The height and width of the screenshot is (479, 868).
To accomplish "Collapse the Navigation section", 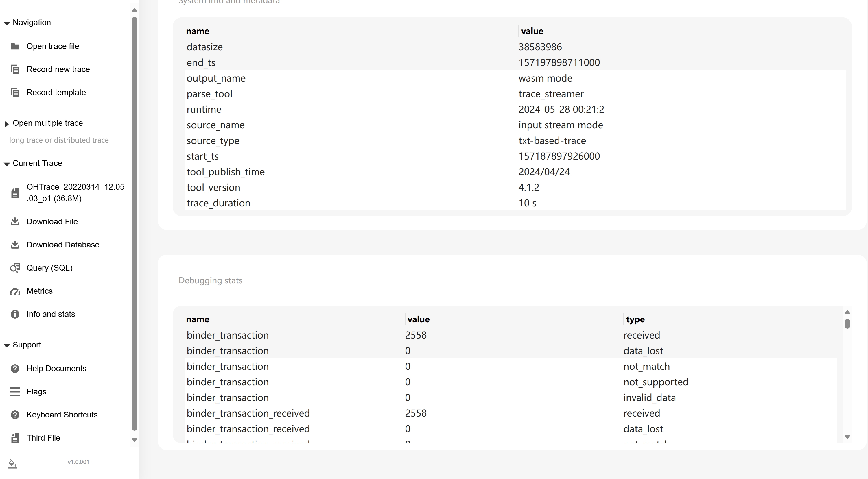I will (x=7, y=23).
